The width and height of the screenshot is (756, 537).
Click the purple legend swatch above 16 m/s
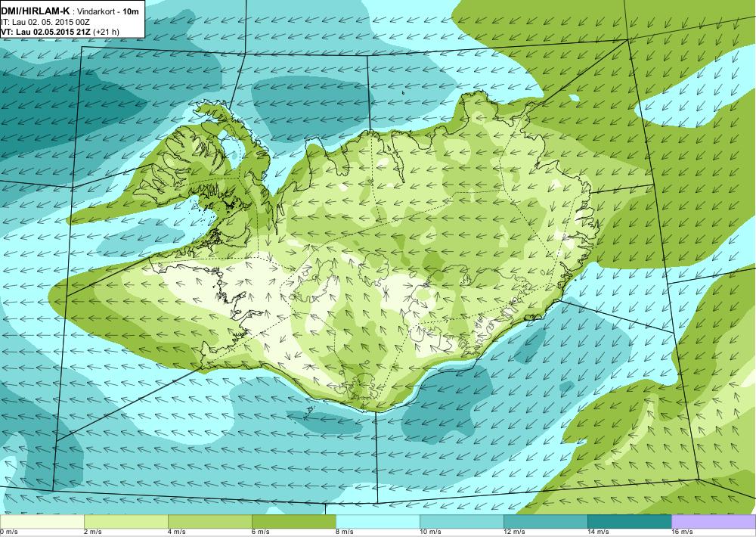[714, 521]
